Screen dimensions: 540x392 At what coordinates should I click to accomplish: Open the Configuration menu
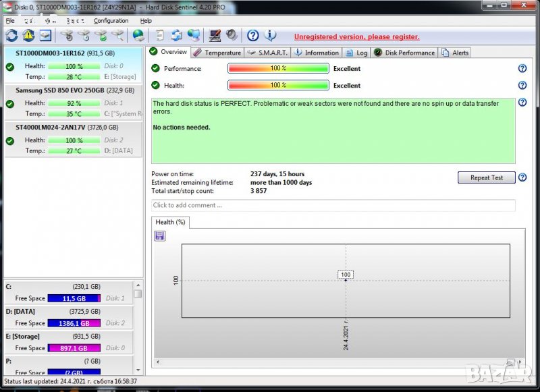point(111,21)
